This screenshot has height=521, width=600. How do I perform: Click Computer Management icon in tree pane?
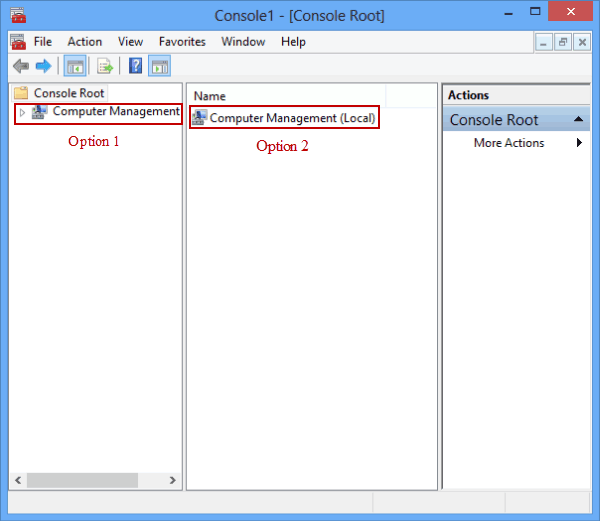click(x=39, y=112)
